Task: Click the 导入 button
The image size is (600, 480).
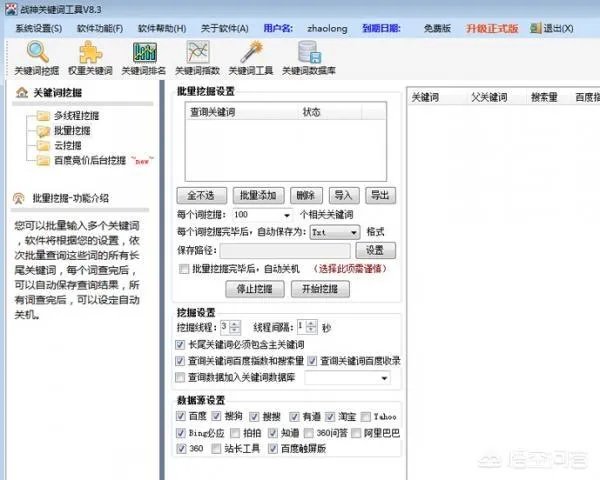Action: [344, 196]
